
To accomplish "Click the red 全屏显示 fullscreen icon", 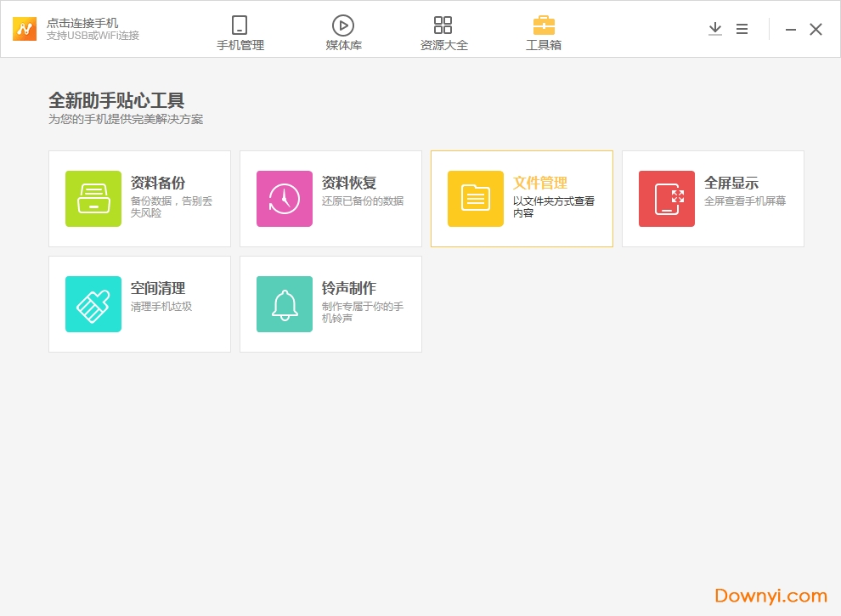I will [667, 199].
